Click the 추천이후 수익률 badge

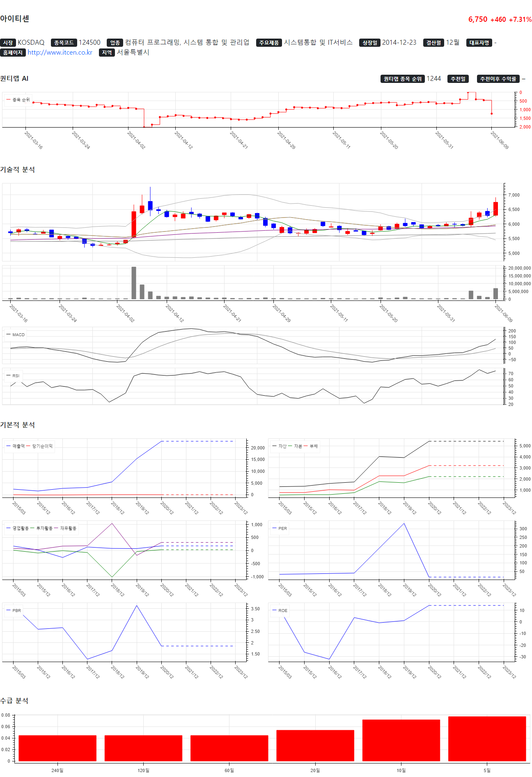[498, 79]
